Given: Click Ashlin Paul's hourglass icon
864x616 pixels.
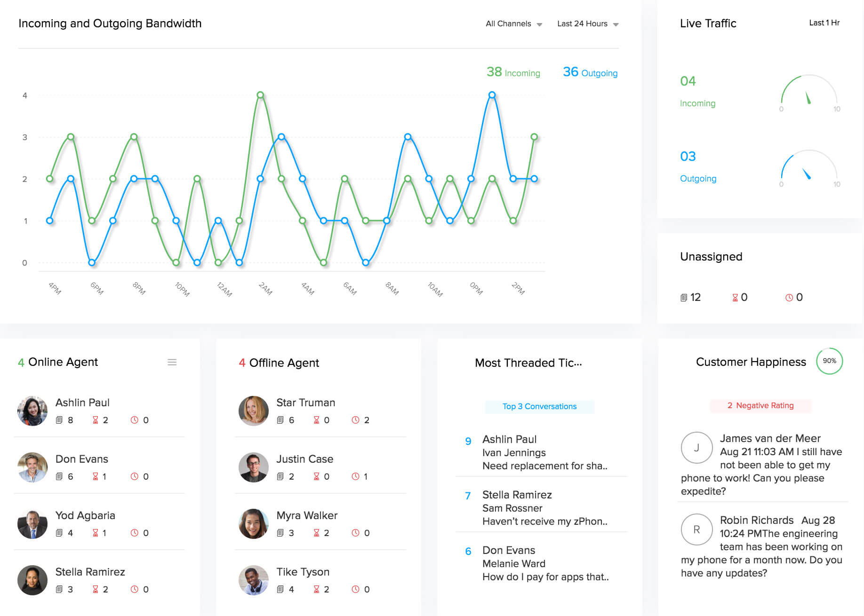Looking at the screenshot, I should click(x=96, y=420).
